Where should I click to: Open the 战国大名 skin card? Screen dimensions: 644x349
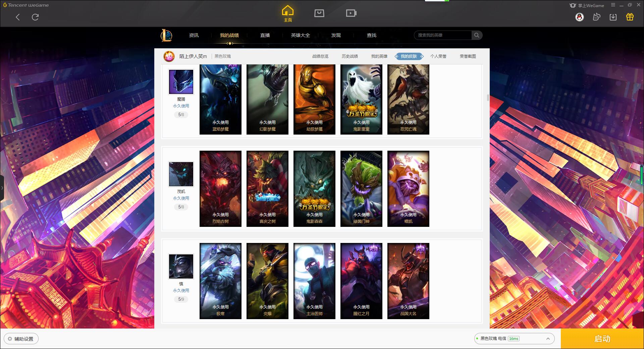408,281
